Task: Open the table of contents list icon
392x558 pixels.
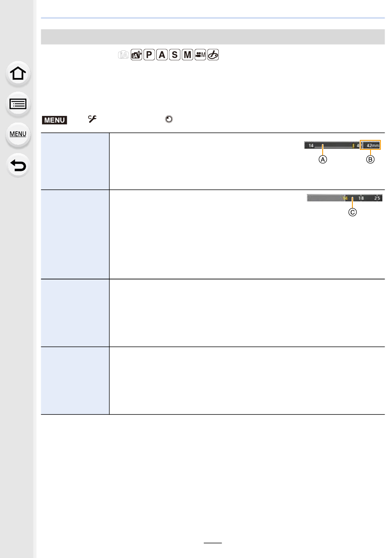Action: point(18,104)
